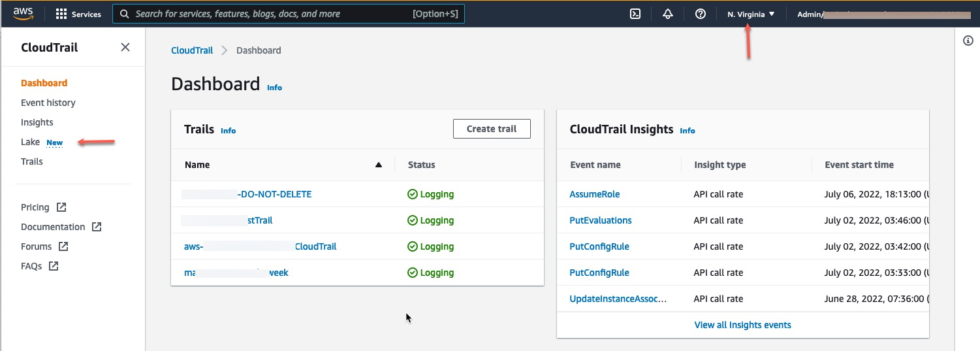980x351 pixels.
Task: Open CloudShell terminal icon
Action: point(635,14)
